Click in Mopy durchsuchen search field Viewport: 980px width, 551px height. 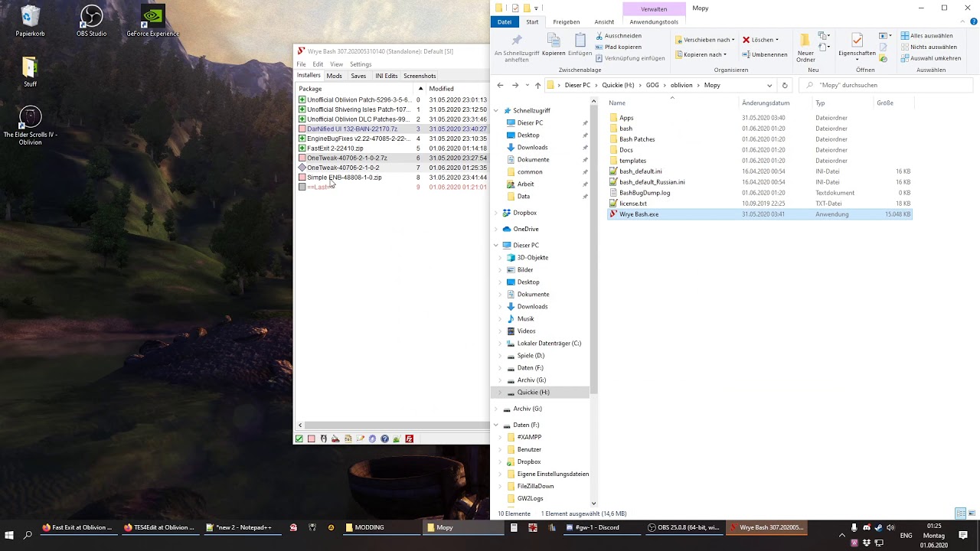pos(884,85)
